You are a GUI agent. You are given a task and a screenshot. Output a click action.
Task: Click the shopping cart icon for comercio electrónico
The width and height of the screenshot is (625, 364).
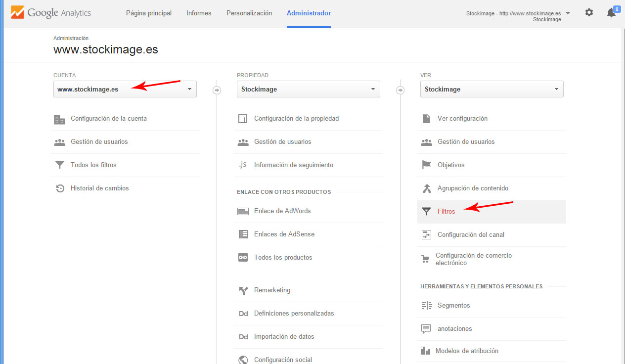425,259
